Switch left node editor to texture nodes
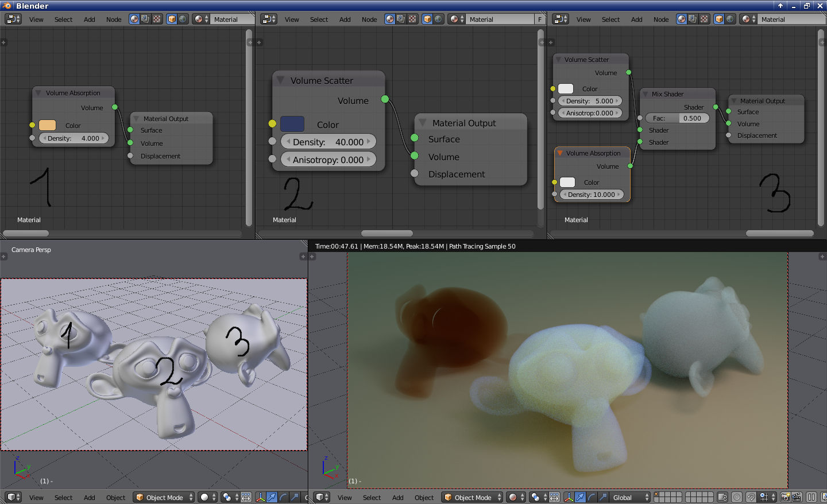 [x=156, y=19]
